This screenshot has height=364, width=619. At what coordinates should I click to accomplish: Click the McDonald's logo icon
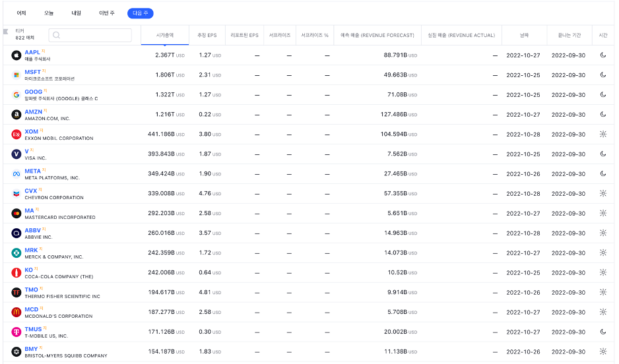click(x=16, y=313)
